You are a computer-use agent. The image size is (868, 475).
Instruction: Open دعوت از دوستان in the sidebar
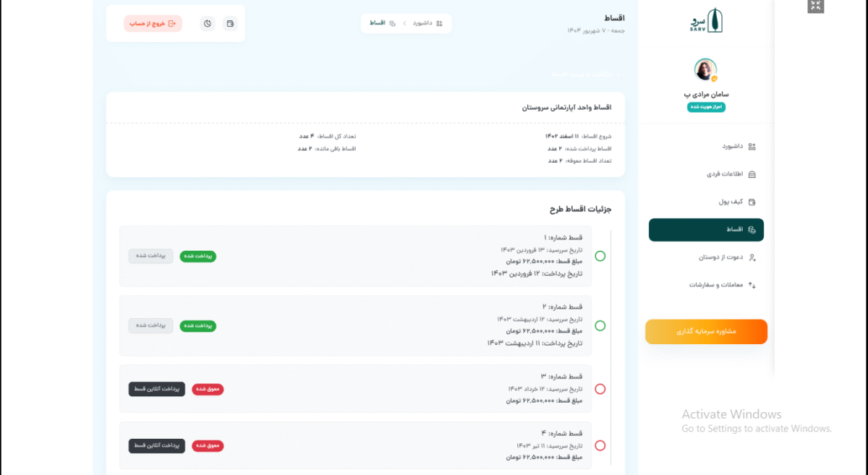[x=722, y=257]
